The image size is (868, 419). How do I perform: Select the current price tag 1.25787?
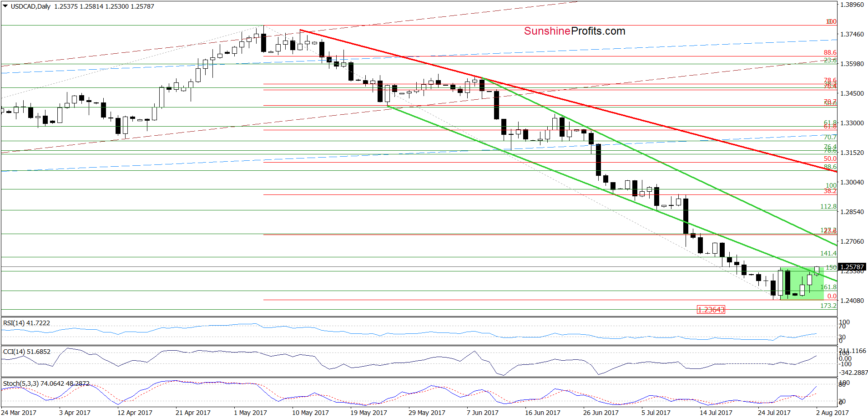(x=852, y=267)
